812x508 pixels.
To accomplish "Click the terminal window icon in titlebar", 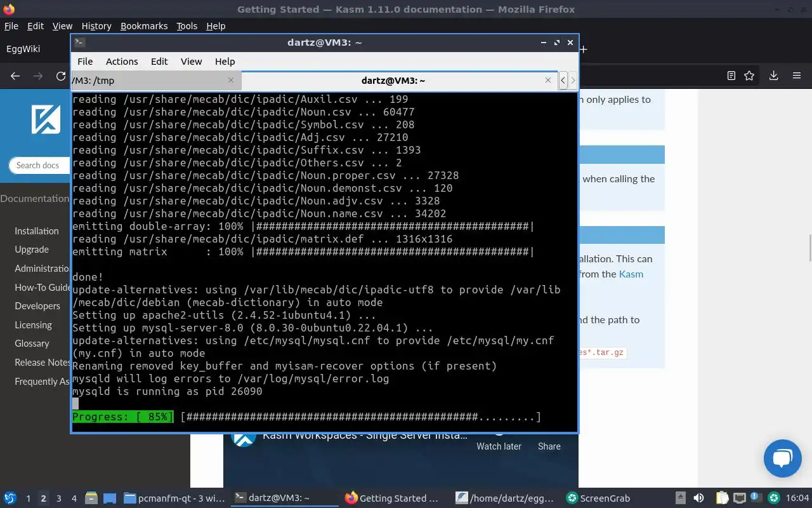I will point(79,43).
